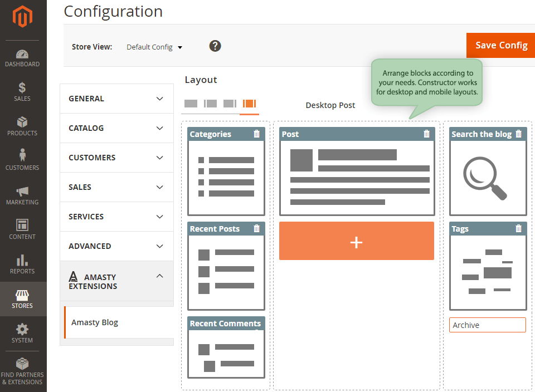Delete the Search the blog block
The height and width of the screenshot is (392, 535).
519,134
